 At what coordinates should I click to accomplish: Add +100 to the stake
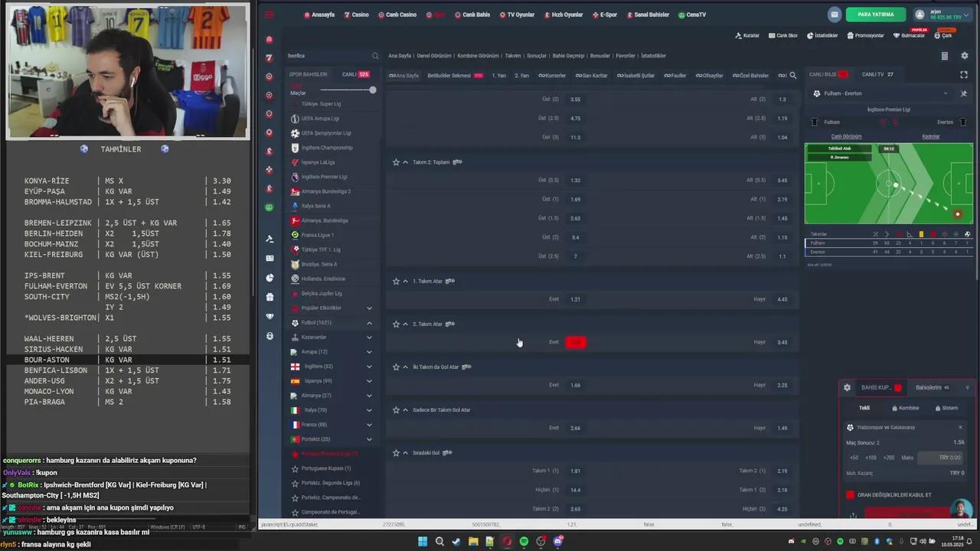(871, 458)
